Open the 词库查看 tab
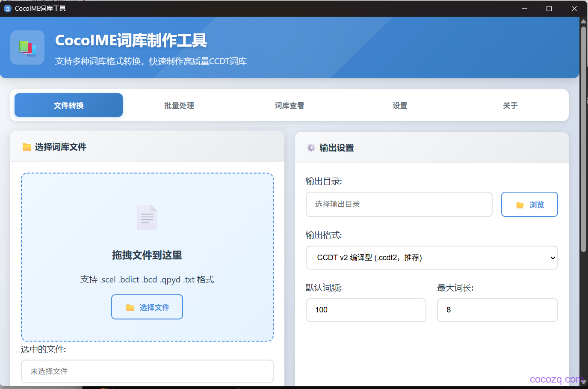The height and width of the screenshot is (389, 588). pos(290,105)
